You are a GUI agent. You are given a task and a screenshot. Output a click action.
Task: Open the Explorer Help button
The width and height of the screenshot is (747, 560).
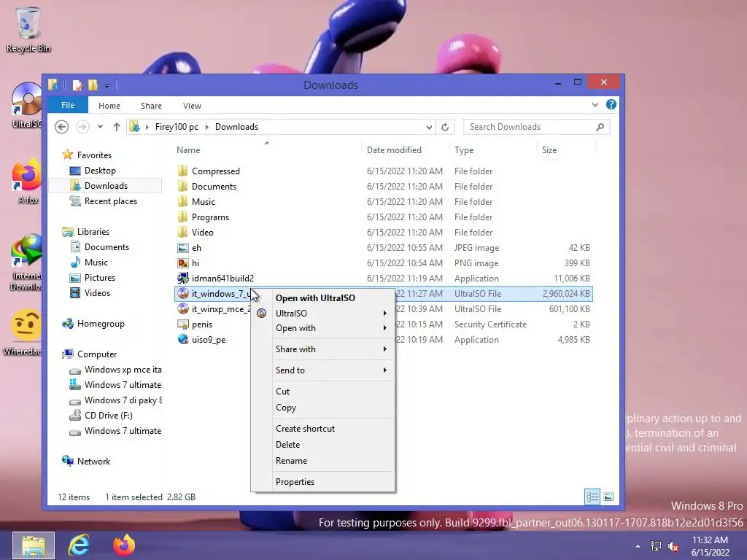click(611, 105)
